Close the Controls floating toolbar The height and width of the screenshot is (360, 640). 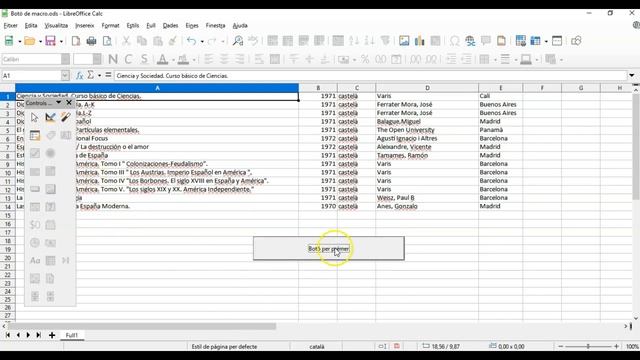tap(69, 103)
